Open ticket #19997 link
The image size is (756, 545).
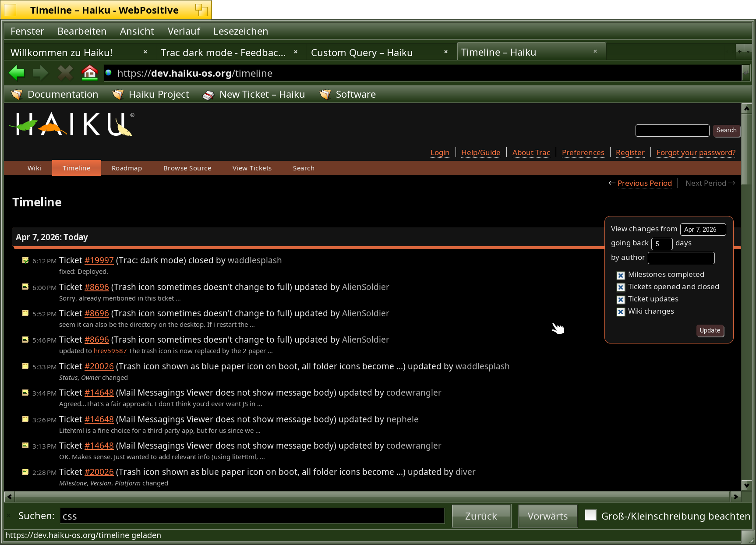(x=99, y=261)
